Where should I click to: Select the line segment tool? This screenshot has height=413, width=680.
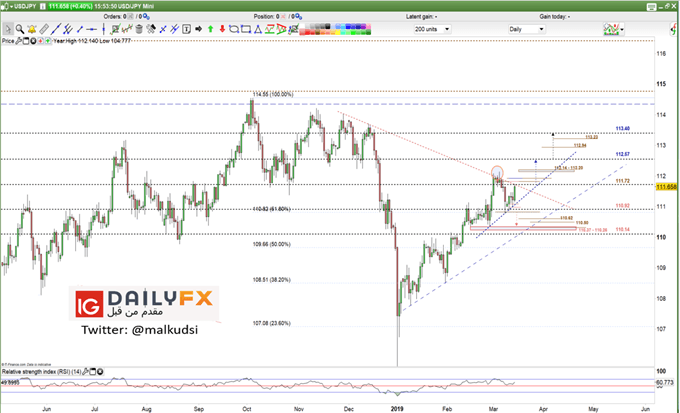[x=80, y=29]
